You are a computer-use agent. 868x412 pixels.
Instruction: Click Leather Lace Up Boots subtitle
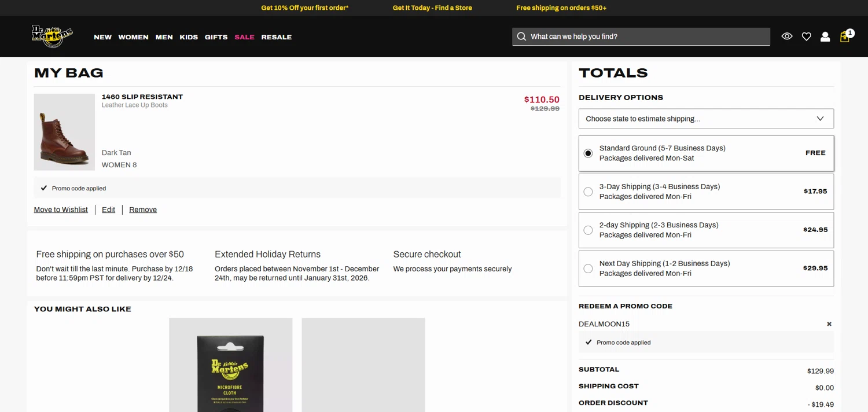click(135, 105)
